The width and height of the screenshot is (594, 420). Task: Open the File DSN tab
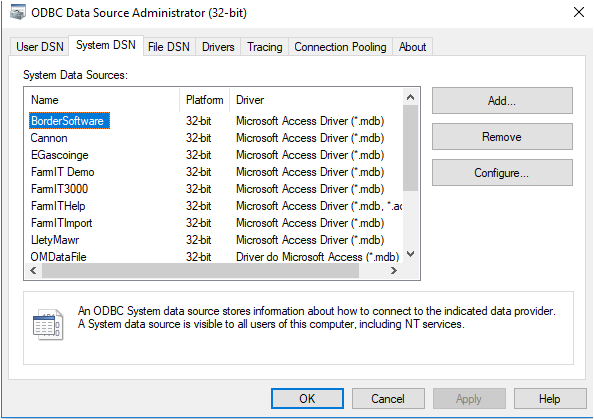point(169,47)
